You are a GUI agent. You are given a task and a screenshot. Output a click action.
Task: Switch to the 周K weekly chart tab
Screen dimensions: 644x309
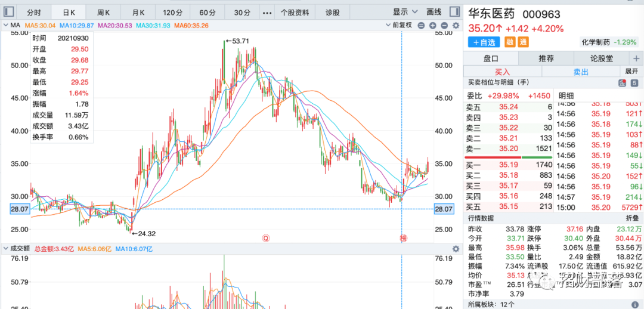(x=103, y=12)
